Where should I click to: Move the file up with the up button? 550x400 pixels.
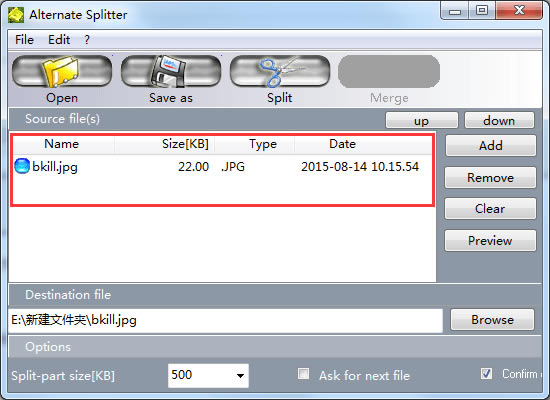(422, 120)
